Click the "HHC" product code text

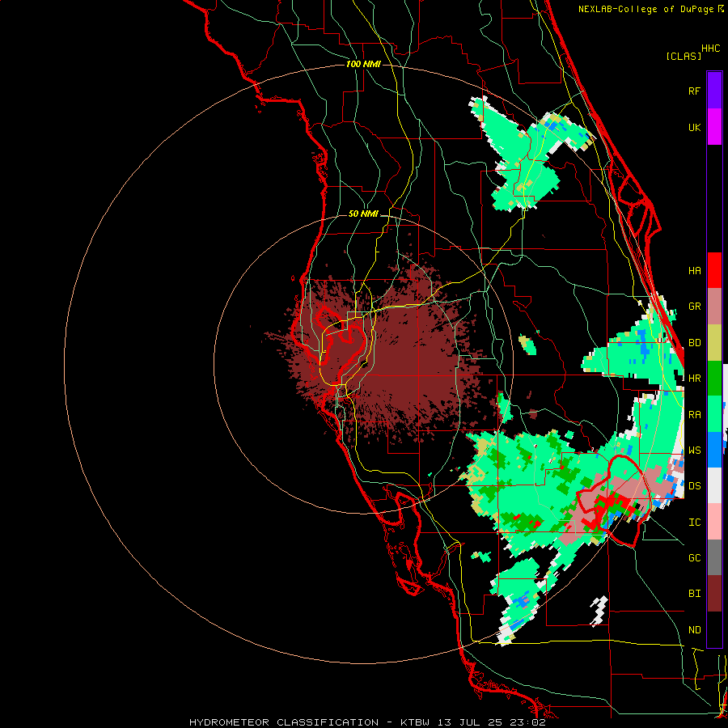(x=711, y=49)
